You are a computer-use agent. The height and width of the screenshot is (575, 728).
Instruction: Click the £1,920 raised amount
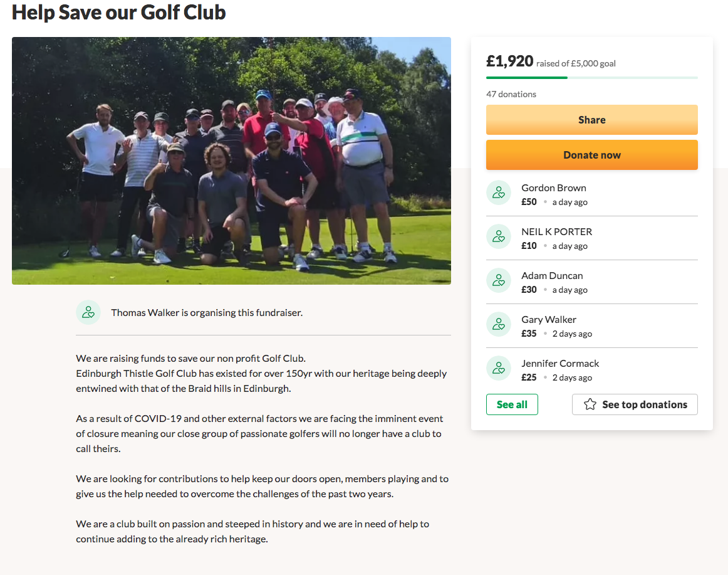pos(509,61)
